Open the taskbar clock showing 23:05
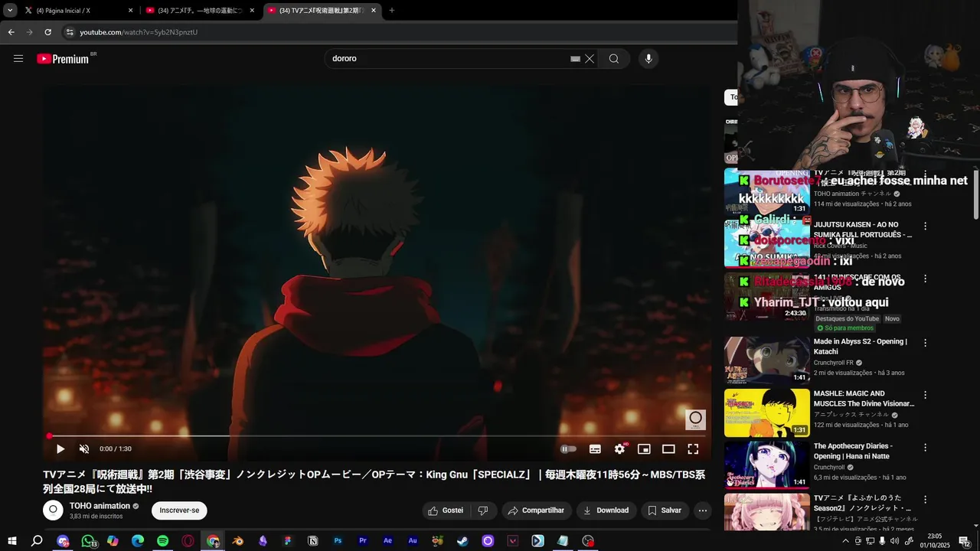Image resolution: width=980 pixels, height=551 pixels. (935, 541)
